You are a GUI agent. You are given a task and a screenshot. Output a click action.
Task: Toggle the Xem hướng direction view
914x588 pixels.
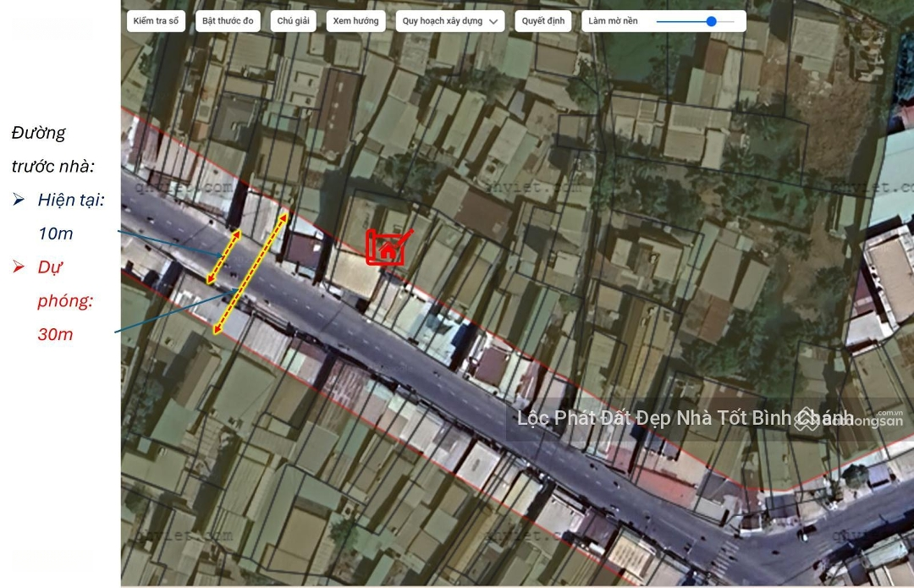click(356, 21)
